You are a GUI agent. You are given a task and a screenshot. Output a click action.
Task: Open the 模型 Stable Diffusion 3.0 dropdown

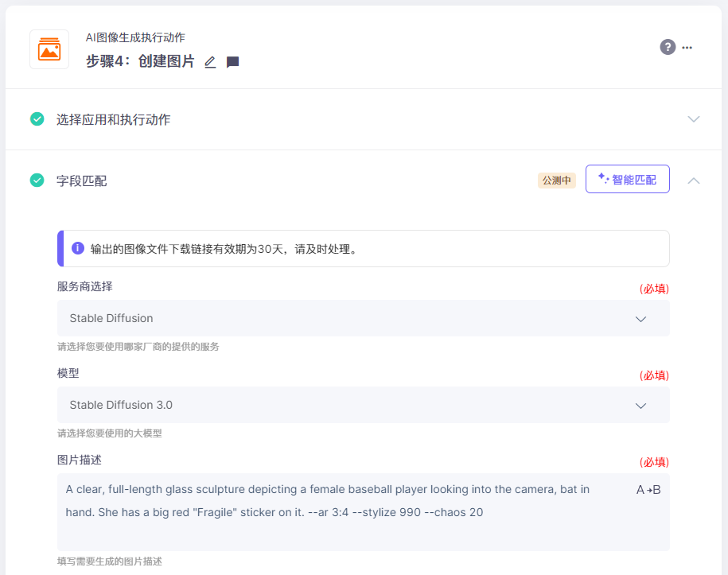(363, 405)
